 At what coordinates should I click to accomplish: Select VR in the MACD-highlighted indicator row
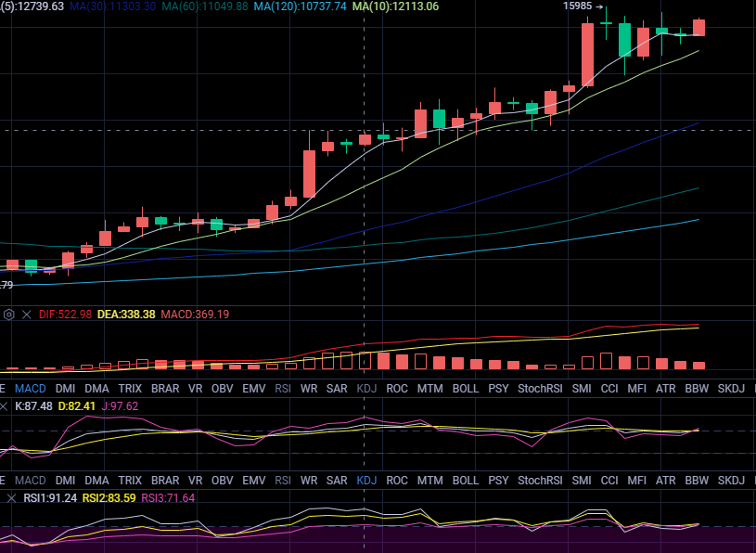(x=196, y=389)
